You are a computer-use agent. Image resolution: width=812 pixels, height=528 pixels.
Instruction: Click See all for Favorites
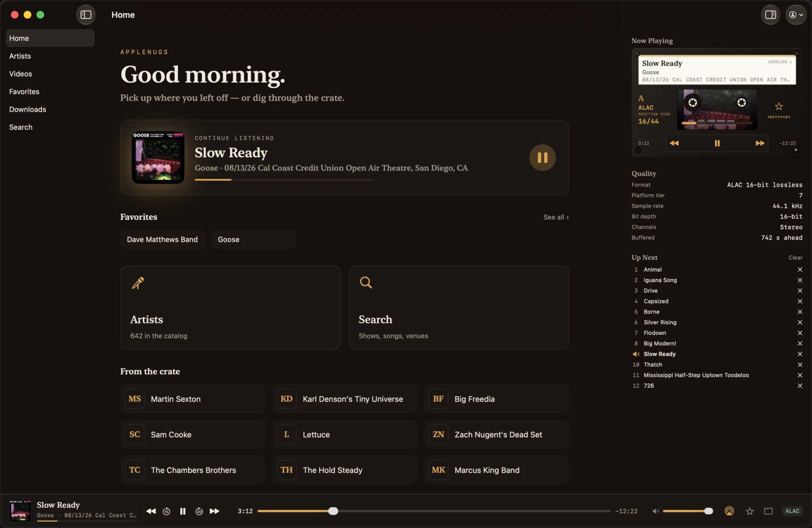[x=556, y=217]
